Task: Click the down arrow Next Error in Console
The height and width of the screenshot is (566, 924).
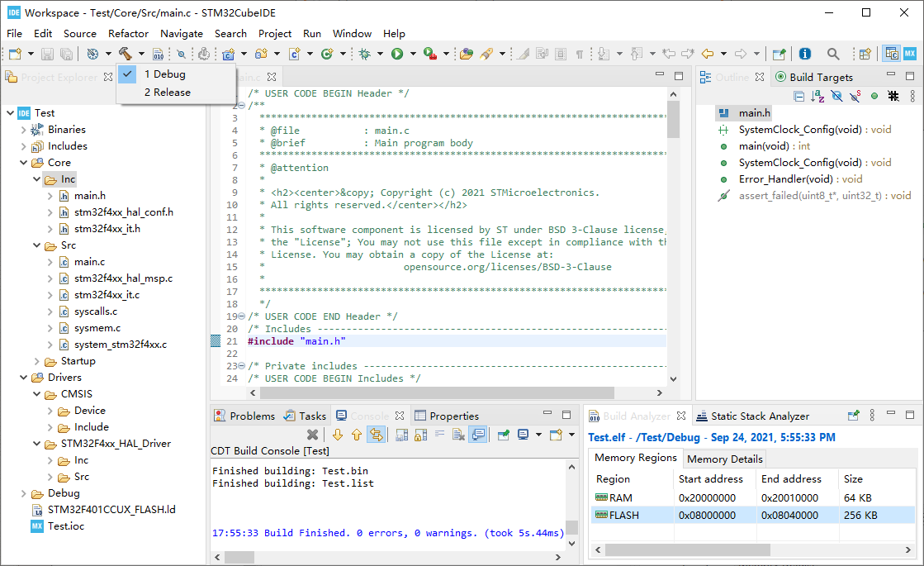Action: pyautogui.click(x=338, y=435)
